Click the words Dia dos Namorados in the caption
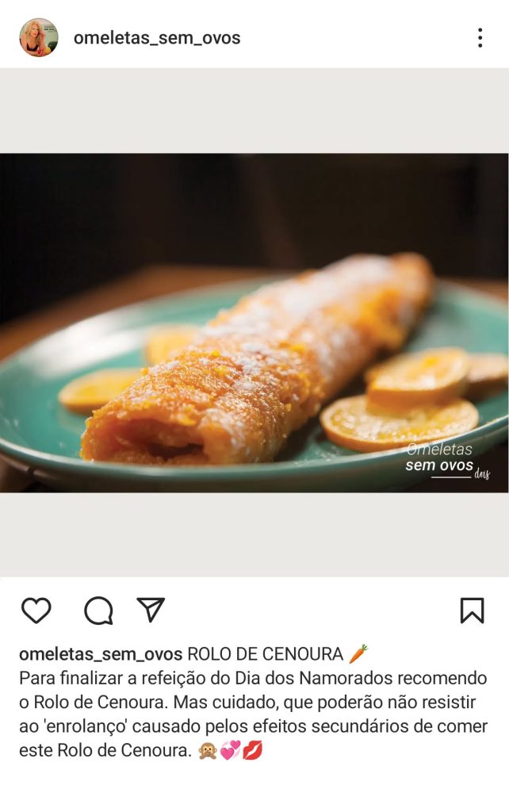 pos(317,678)
